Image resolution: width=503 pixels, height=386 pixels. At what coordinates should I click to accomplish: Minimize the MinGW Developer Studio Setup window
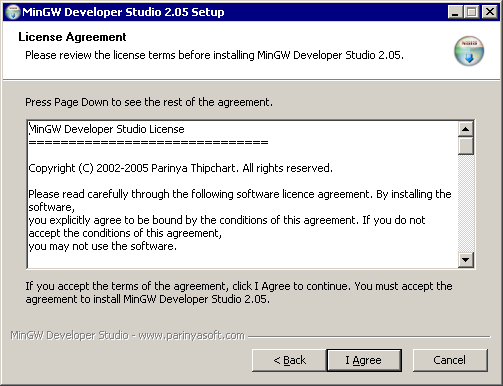455,12
